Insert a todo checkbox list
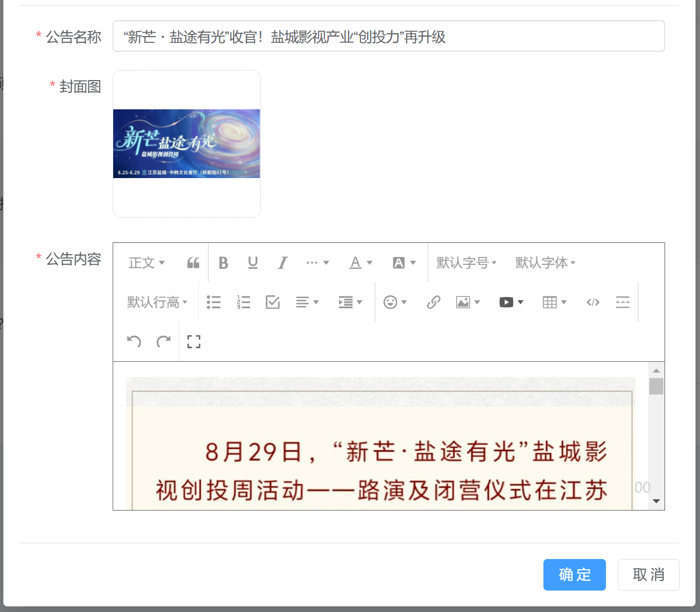Image resolution: width=700 pixels, height=612 pixels. tap(273, 302)
